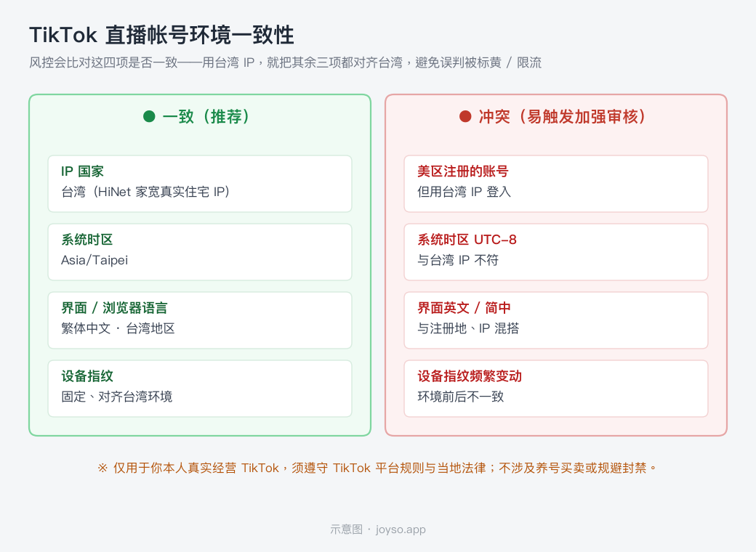Click the '美区注册的账号' card title

463,171
